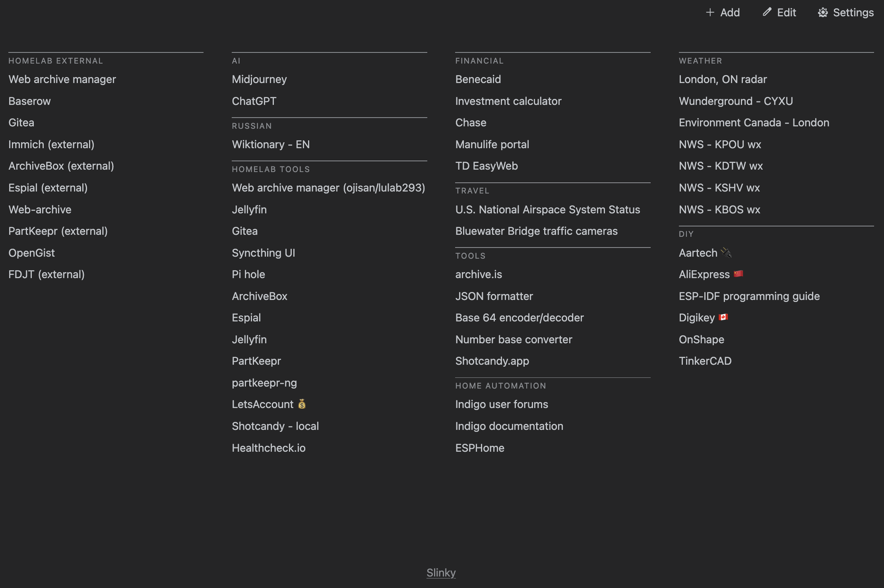Image resolution: width=884 pixels, height=588 pixels.
Task: Click the plus icon beside Add
Action: [x=710, y=12]
